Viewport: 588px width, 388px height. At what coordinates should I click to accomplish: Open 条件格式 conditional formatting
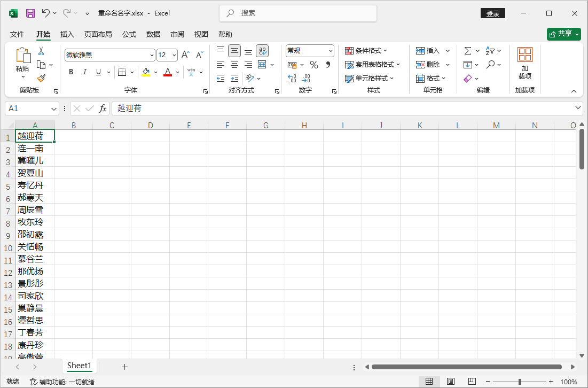[368, 50]
